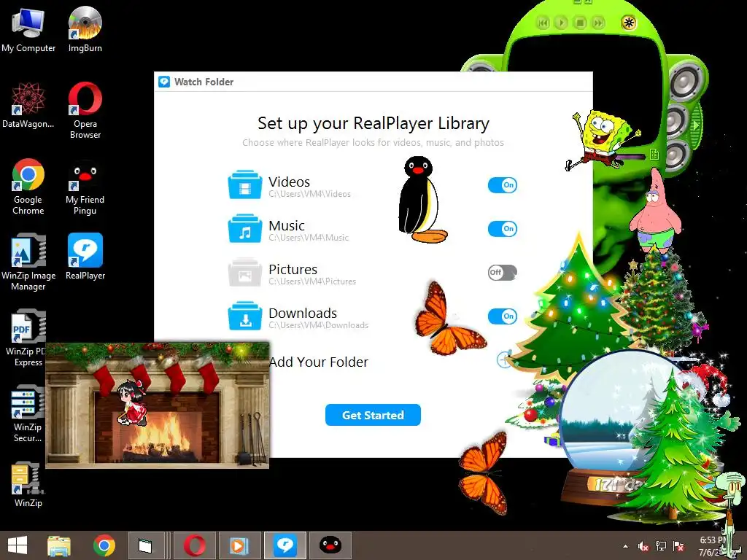Switch to Chrome in the taskbar
The image size is (747, 560).
point(104,545)
